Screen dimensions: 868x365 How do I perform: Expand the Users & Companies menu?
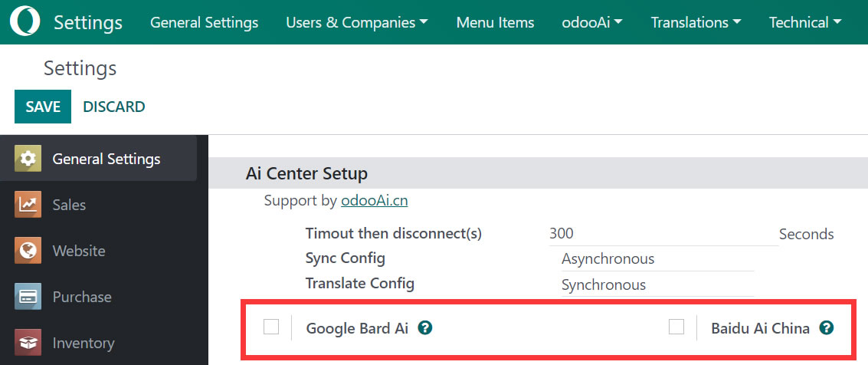[356, 22]
